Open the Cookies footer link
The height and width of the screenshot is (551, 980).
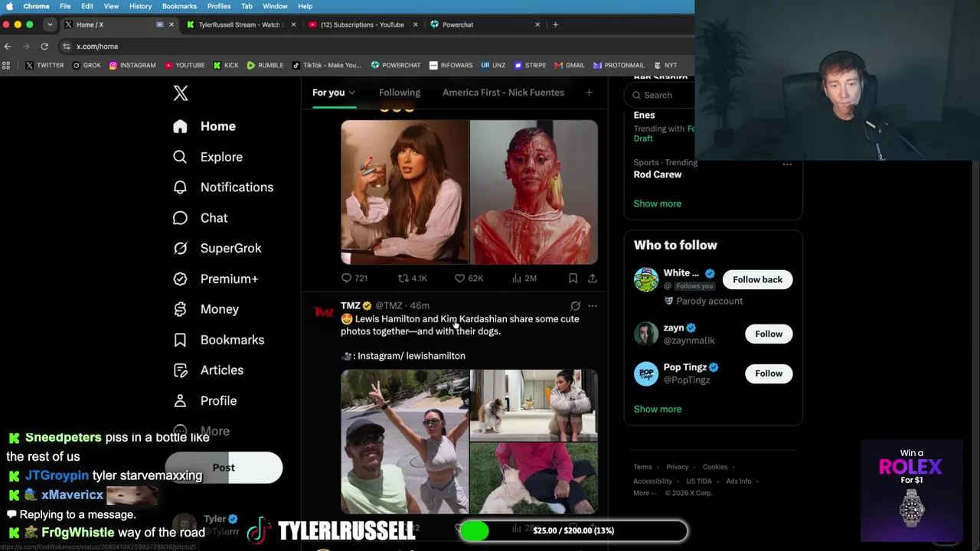point(715,467)
